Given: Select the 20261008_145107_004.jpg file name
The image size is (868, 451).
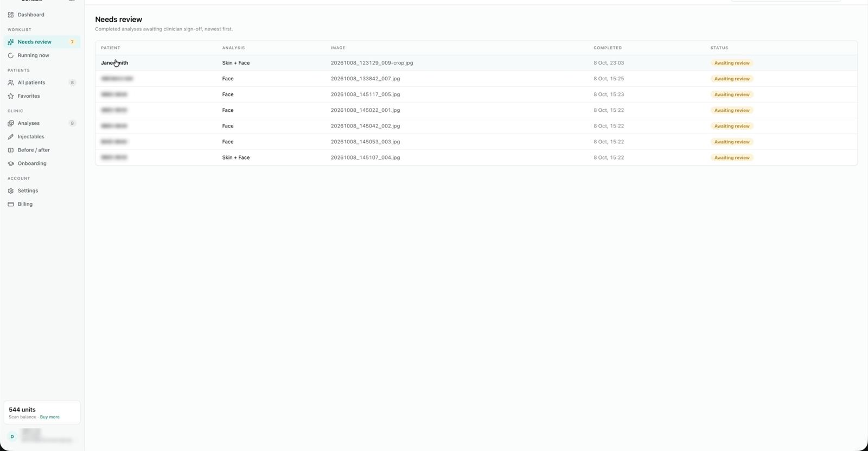Looking at the screenshot, I should pos(365,157).
